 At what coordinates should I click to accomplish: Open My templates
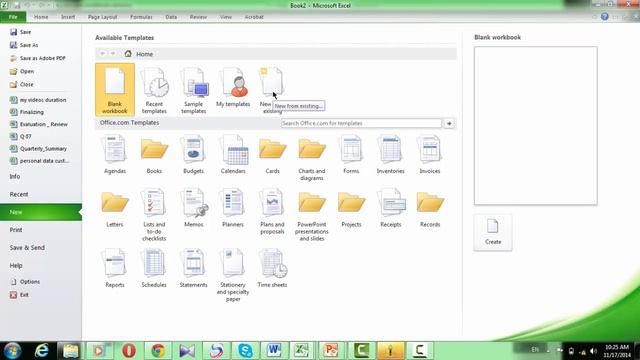pos(233,87)
